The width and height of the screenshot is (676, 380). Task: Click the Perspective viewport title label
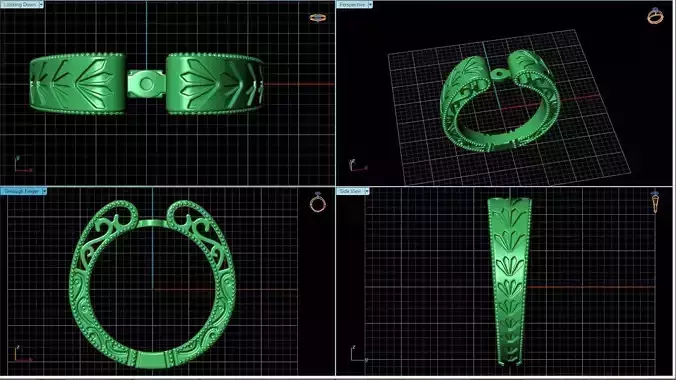[x=352, y=4]
